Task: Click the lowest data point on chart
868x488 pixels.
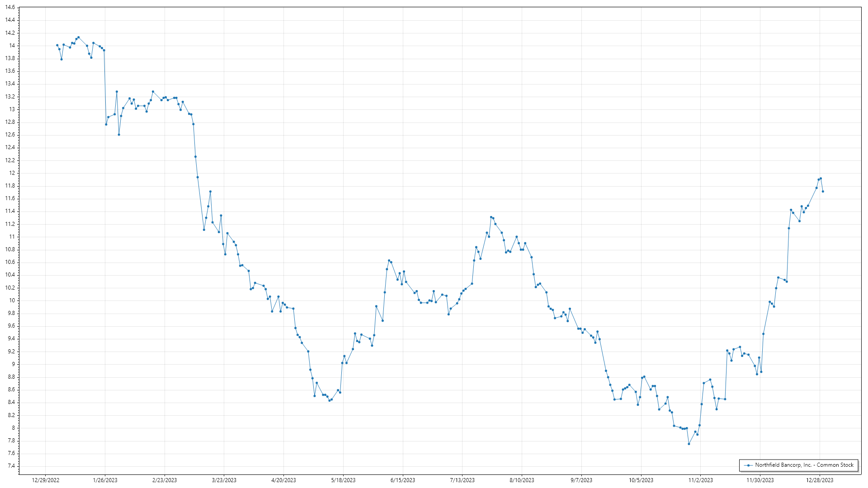Action: (x=689, y=444)
